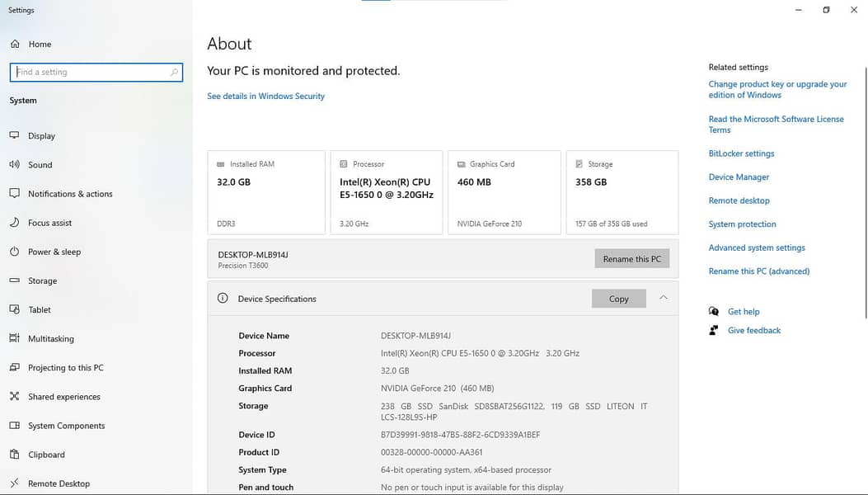Image resolution: width=868 pixels, height=495 pixels.
Task: Select Clipboard in sidebar
Action: click(x=96, y=455)
